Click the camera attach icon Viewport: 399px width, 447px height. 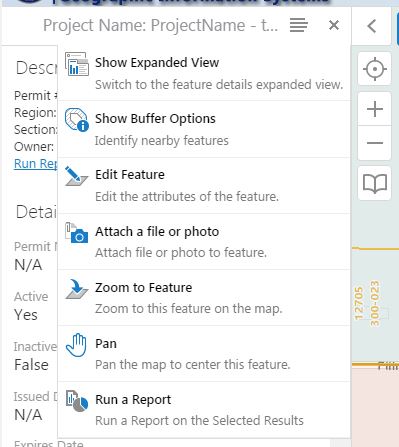click(x=77, y=232)
